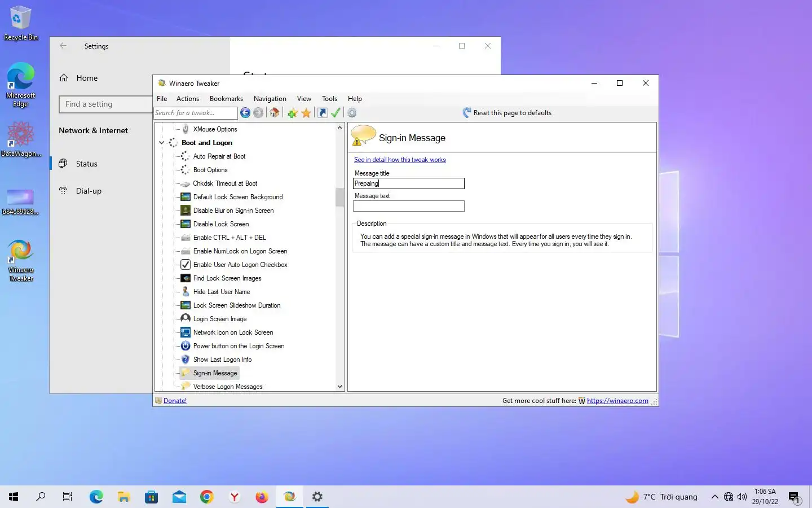Open Google Chrome from the taskbar
Screen dimensions: 812x508
[207, 497]
